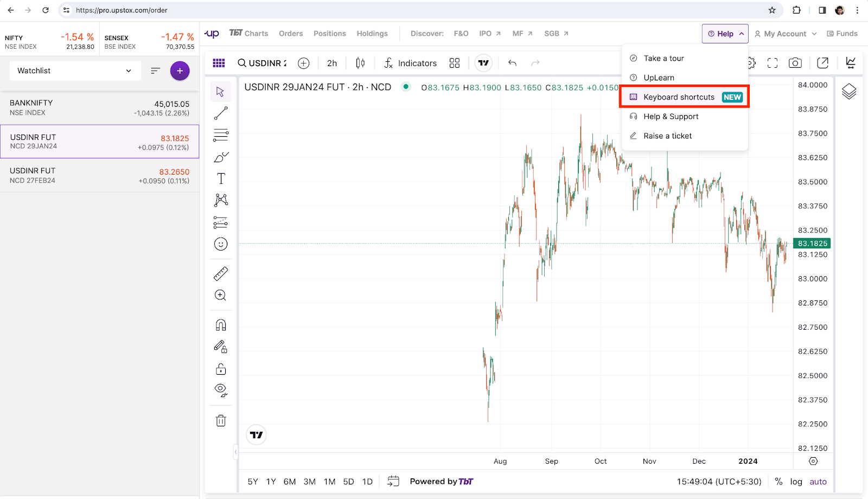Select BANKNIFTY in the watchlist
Screen dimensions: 868x499
pos(100,108)
